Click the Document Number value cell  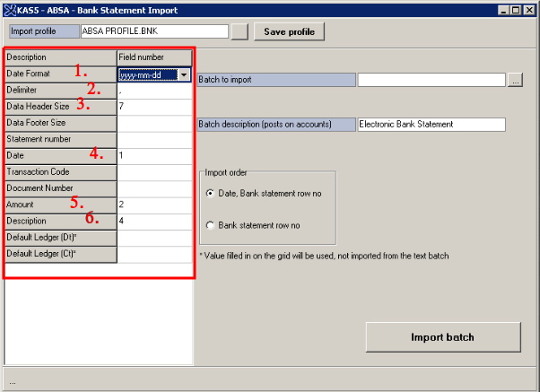tap(154, 188)
